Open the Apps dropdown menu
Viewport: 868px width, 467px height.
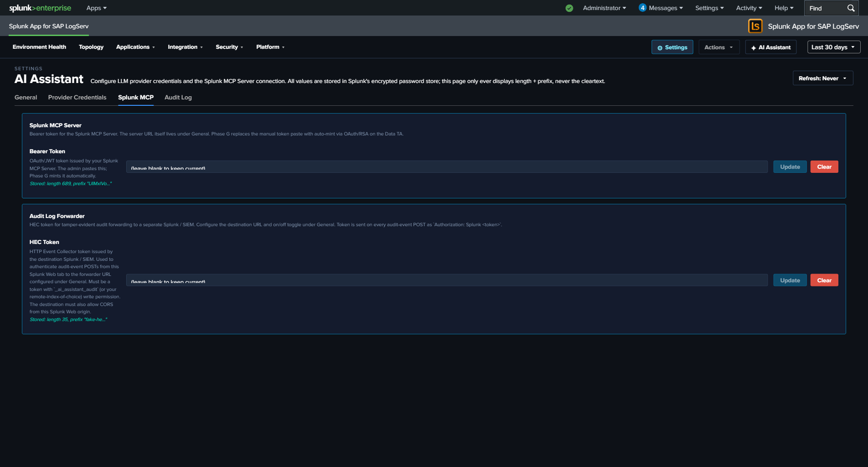[x=97, y=8]
